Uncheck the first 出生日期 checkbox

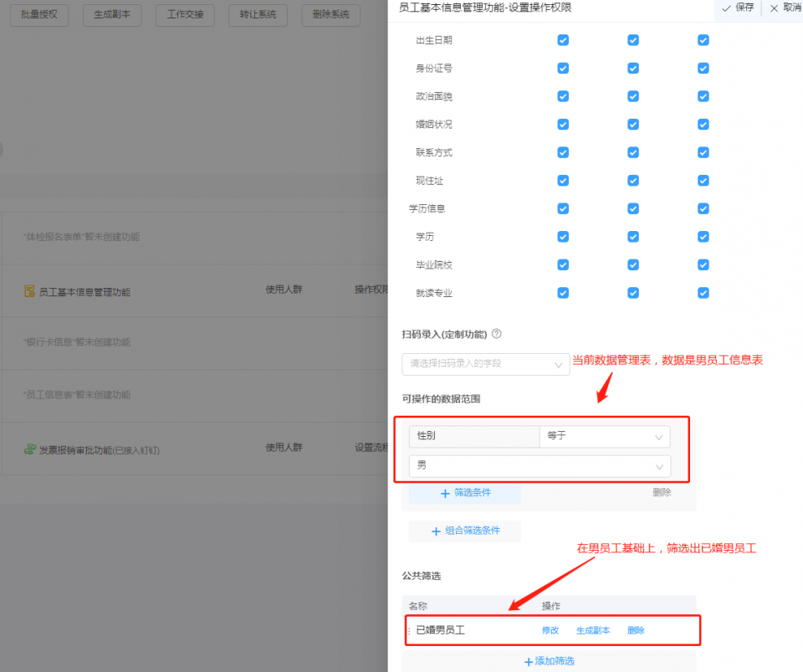point(562,39)
